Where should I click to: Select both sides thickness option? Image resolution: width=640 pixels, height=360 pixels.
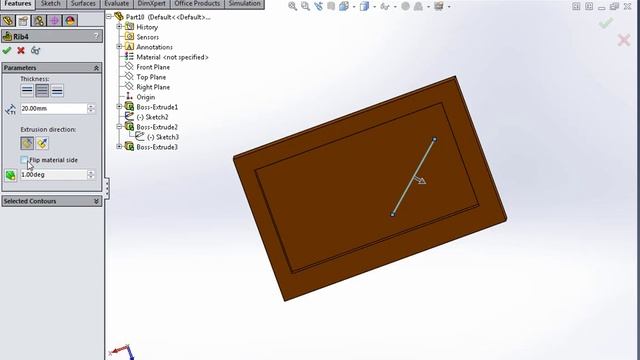point(42,91)
